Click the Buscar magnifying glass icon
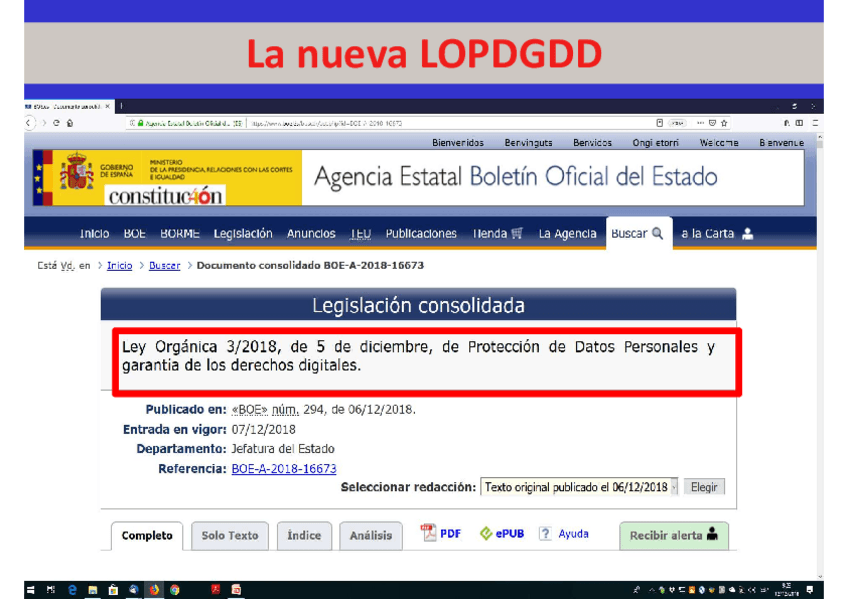Image resolution: width=848 pixels, height=599 pixels. [x=657, y=233]
